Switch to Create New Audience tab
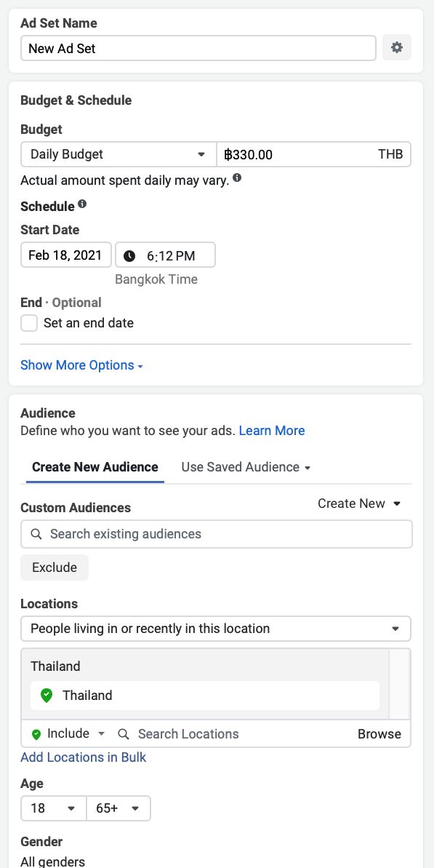 (x=95, y=466)
